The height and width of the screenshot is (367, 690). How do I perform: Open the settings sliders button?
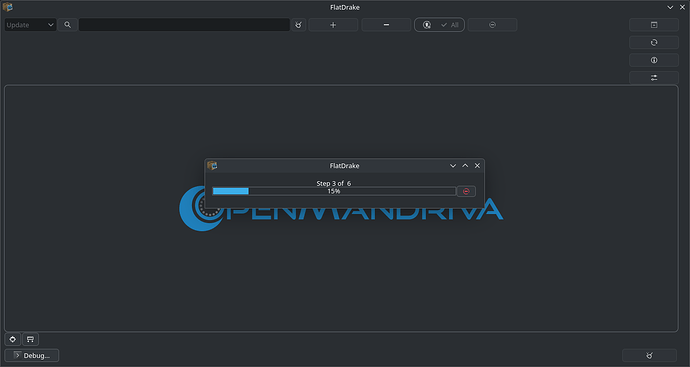pos(654,77)
